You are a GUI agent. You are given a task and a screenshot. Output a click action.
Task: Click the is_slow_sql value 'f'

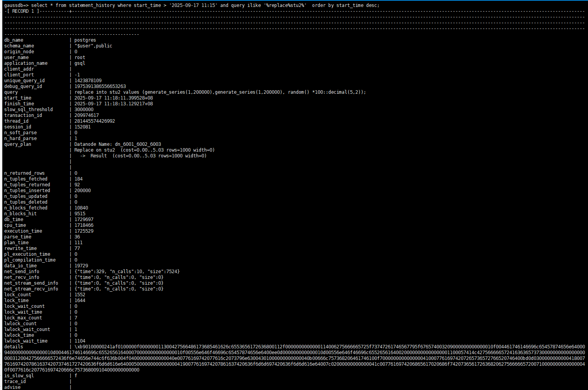[x=76, y=376]
